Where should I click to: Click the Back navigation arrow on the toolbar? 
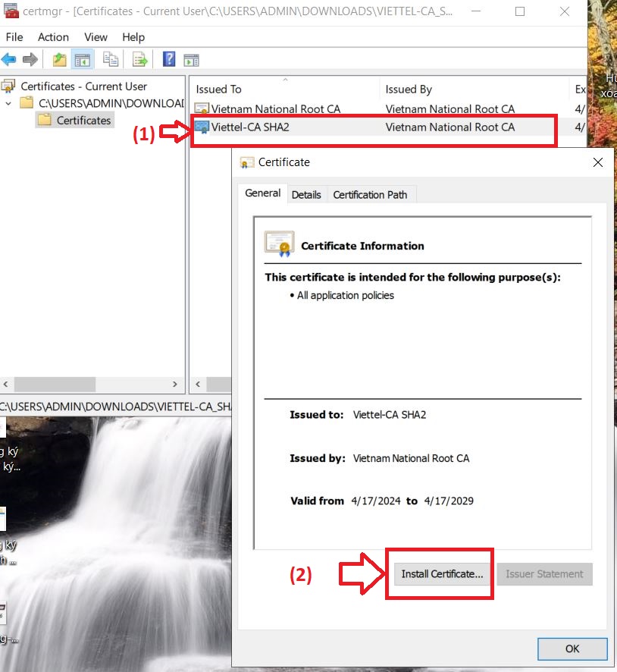[8, 59]
